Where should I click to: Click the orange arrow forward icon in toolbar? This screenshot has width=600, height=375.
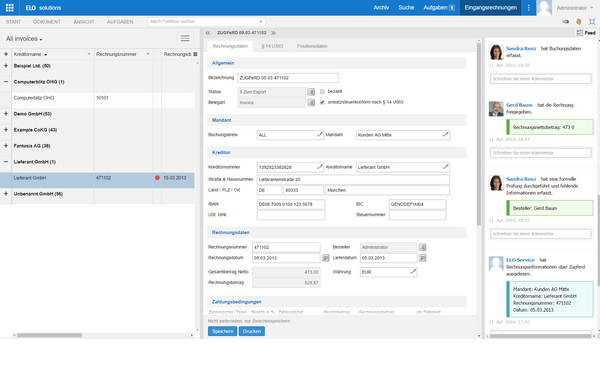pyautogui.click(x=565, y=22)
